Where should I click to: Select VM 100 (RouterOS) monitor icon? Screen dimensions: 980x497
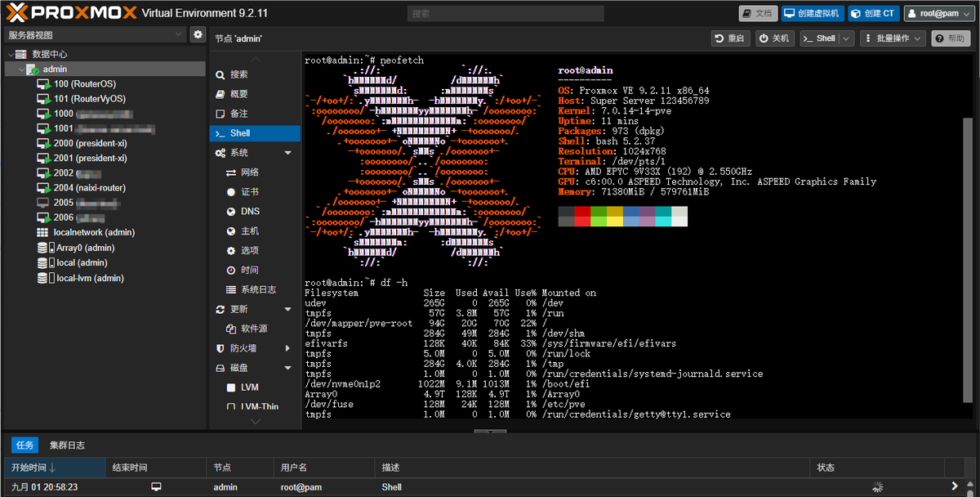[x=43, y=83]
